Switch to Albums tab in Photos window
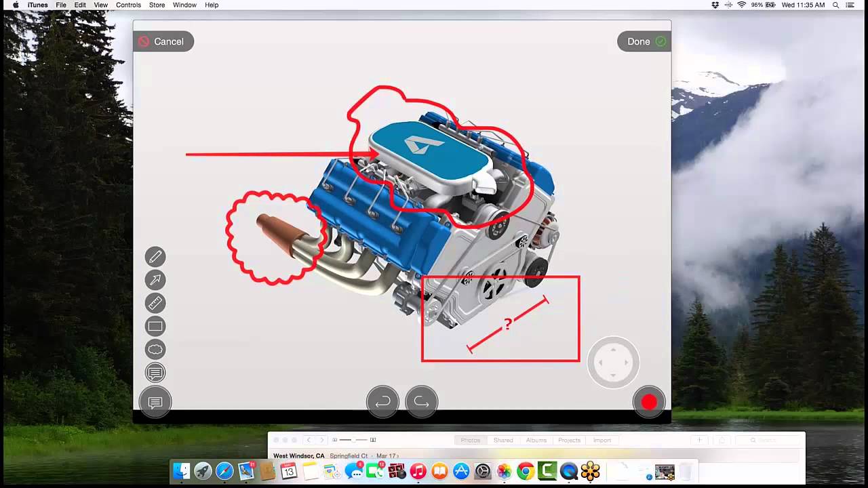 click(536, 441)
